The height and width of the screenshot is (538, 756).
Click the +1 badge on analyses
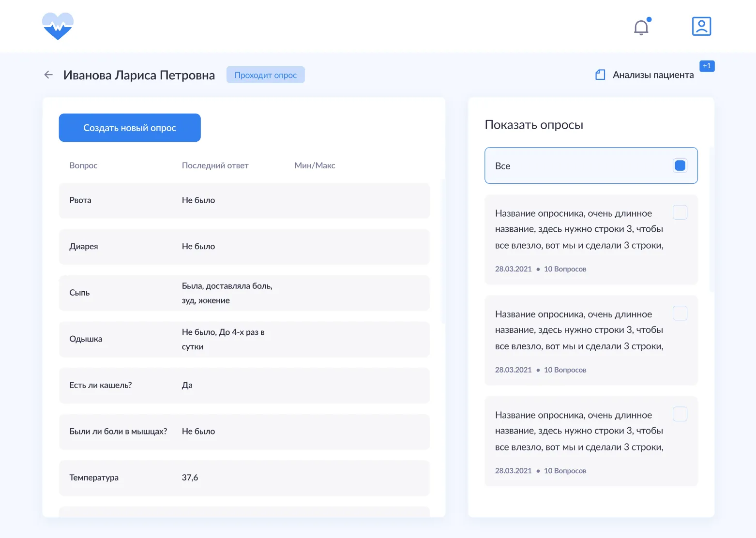[x=707, y=66]
